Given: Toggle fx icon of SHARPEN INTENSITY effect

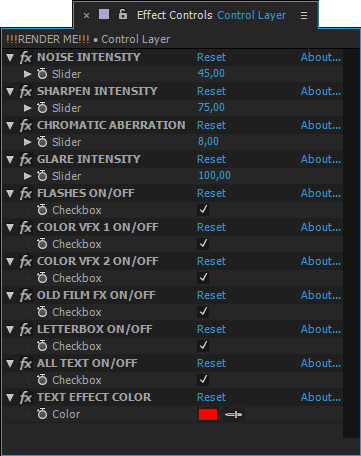Looking at the screenshot, I should pos(26,91).
